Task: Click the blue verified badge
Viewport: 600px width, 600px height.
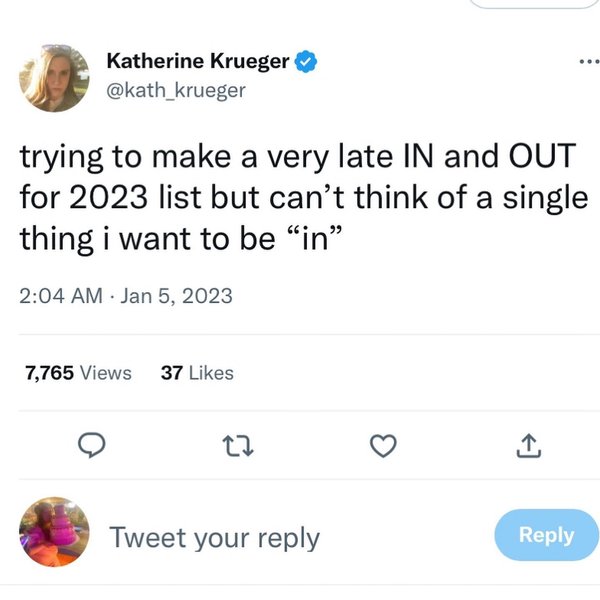Action: (306, 62)
